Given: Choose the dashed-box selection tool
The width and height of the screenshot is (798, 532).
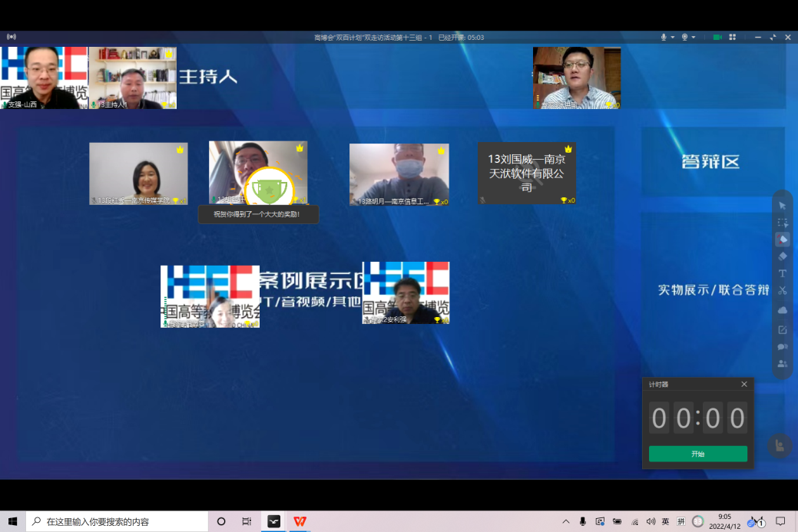Looking at the screenshot, I should [782, 223].
